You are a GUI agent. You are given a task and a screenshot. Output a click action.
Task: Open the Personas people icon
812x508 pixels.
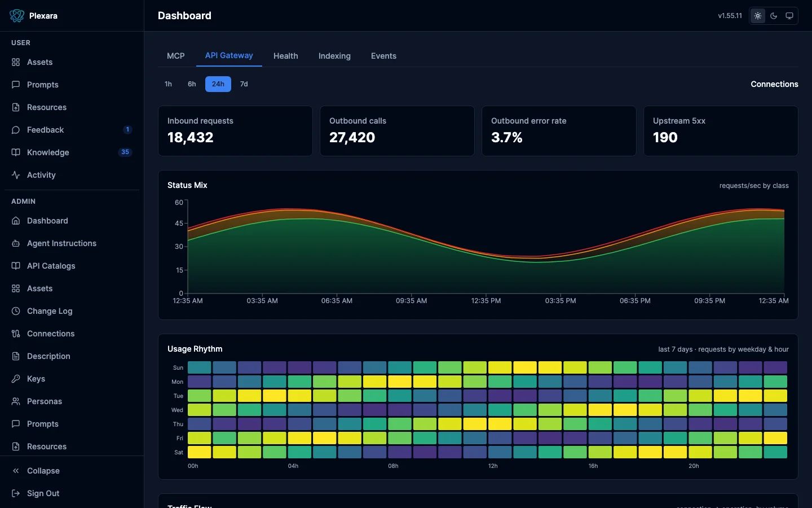point(16,401)
